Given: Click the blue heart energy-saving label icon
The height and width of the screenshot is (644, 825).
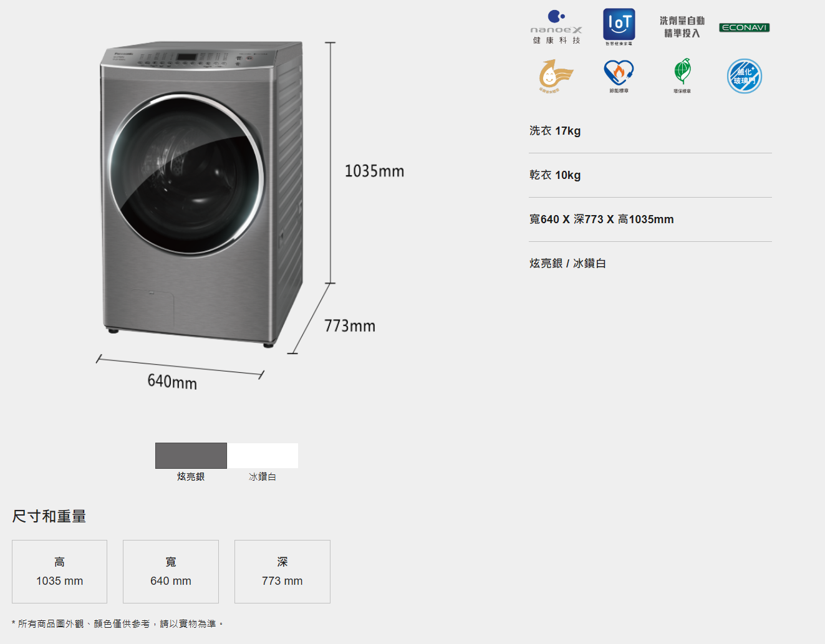Looking at the screenshot, I should (x=619, y=76).
